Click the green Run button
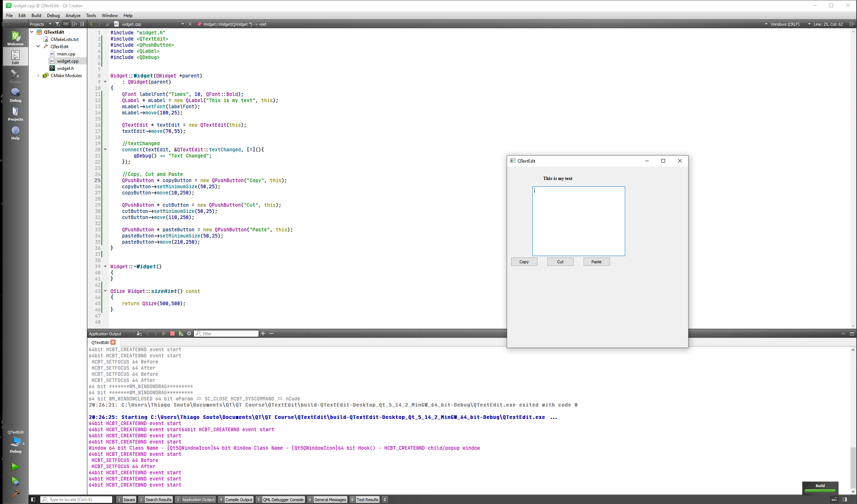The height and width of the screenshot is (504, 857). tap(15, 467)
